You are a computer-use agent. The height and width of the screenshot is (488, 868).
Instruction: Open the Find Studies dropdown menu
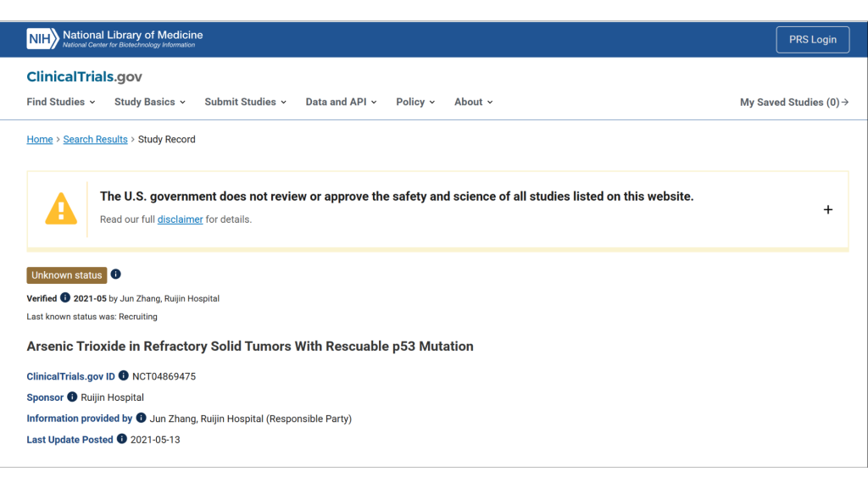coord(61,102)
